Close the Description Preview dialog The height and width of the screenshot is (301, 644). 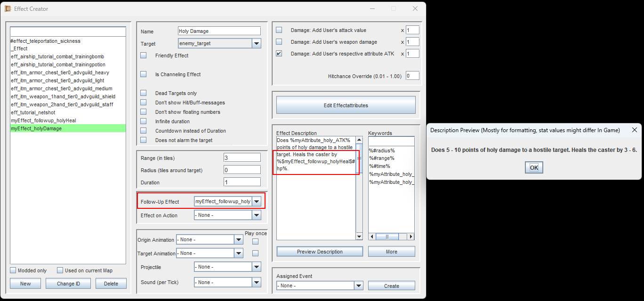[634, 130]
